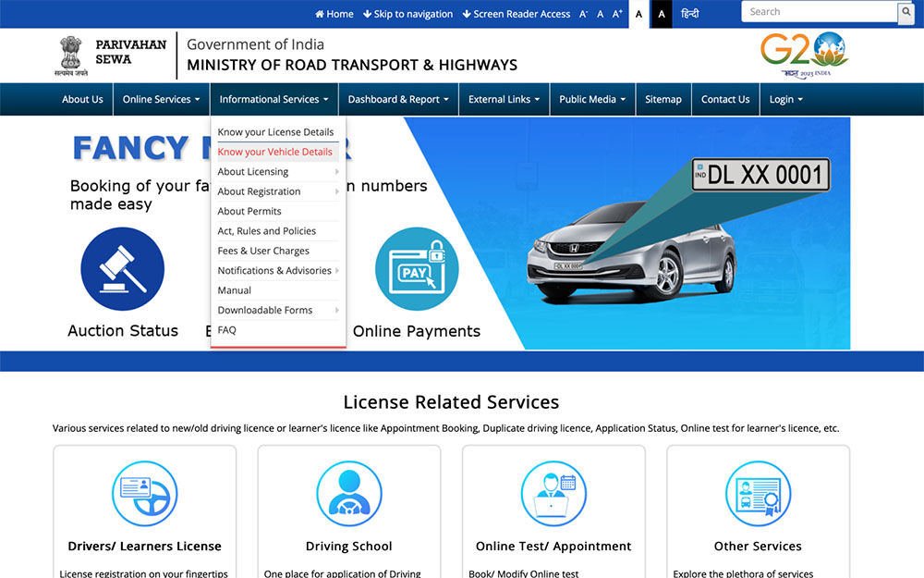Open the Online Services dropdown
The width and height of the screenshot is (924, 578).
(x=161, y=99)
